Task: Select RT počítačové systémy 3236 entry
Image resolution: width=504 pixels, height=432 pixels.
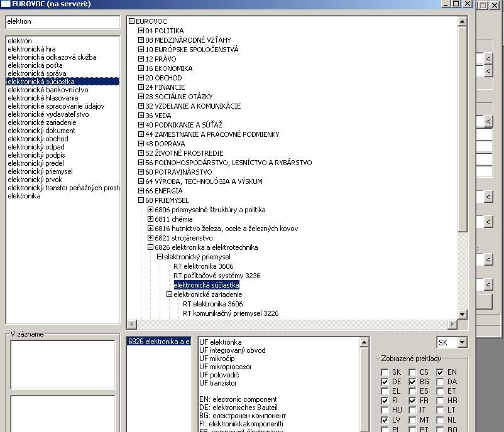Action: pyautogui.click(x=217, y=276)
